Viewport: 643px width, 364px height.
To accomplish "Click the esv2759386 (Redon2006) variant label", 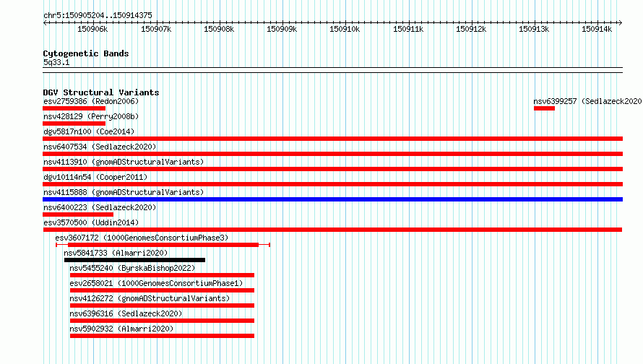I will (91, 101).
